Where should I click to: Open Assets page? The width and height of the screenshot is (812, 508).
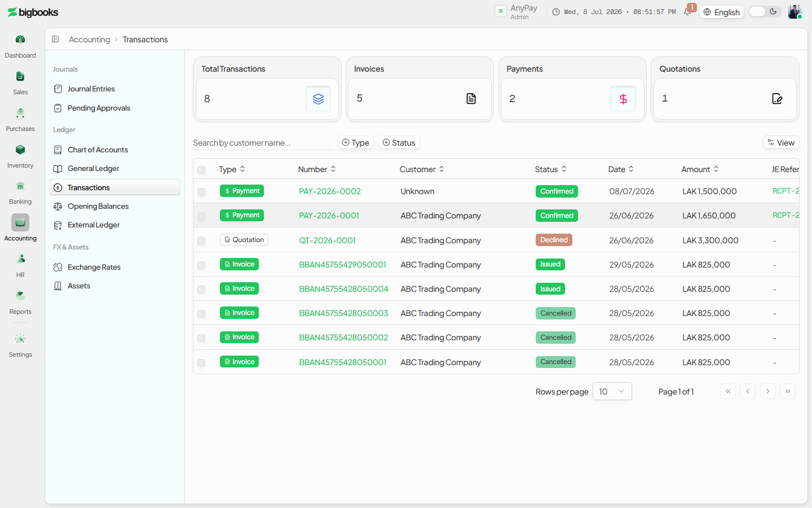pyautogui.click(x=114, y=286)
